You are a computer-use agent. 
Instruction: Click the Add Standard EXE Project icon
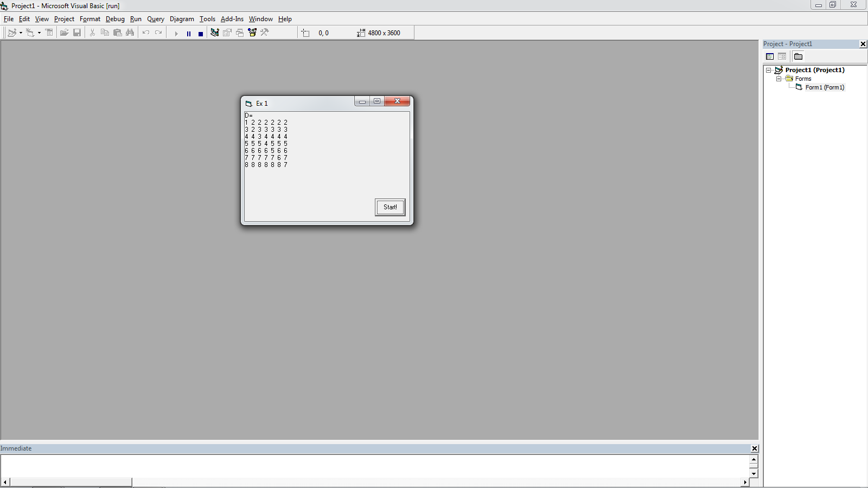coord(12,33)
